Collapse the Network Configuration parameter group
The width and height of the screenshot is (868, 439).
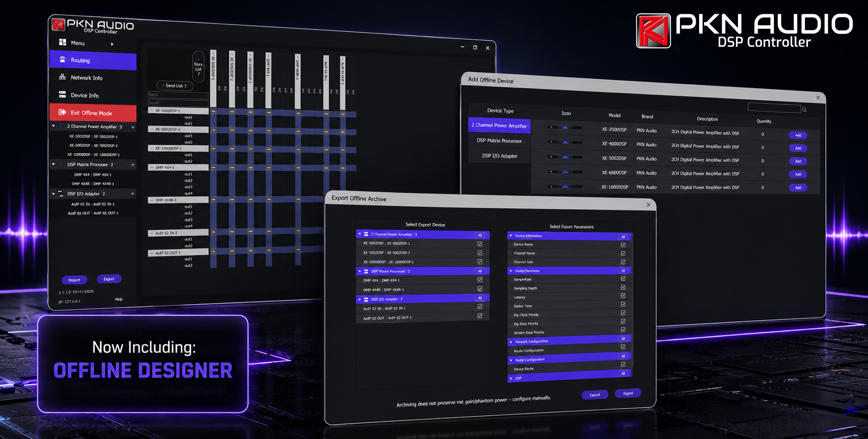[x=511, y=342]
